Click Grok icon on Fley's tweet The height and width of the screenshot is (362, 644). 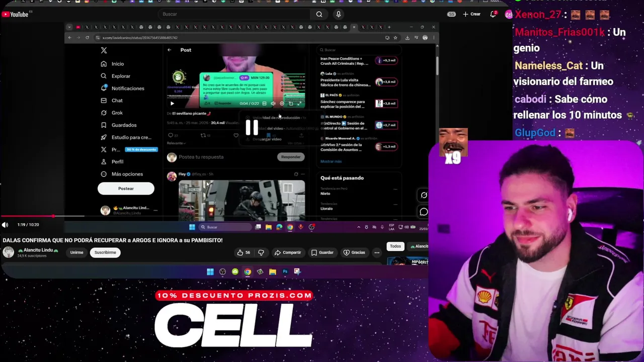point(296,174)
